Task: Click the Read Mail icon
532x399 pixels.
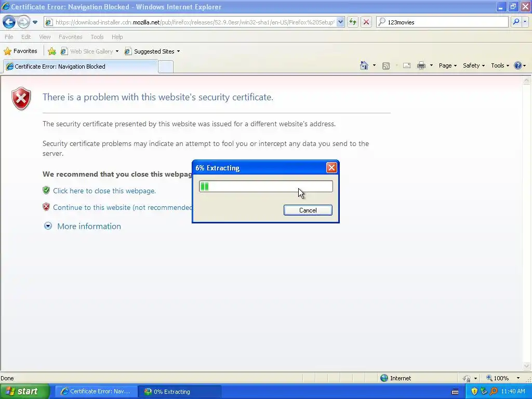Action: (x=407, y=66)
